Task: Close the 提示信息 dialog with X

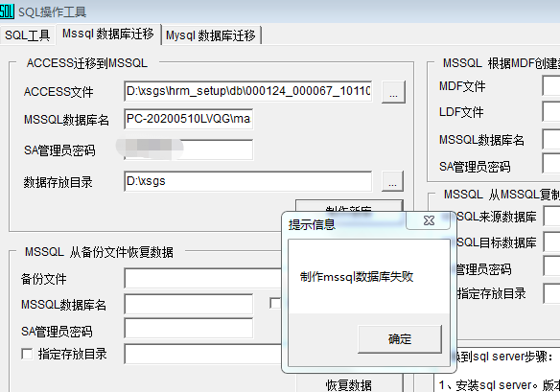Action: [x=429, y=220]
